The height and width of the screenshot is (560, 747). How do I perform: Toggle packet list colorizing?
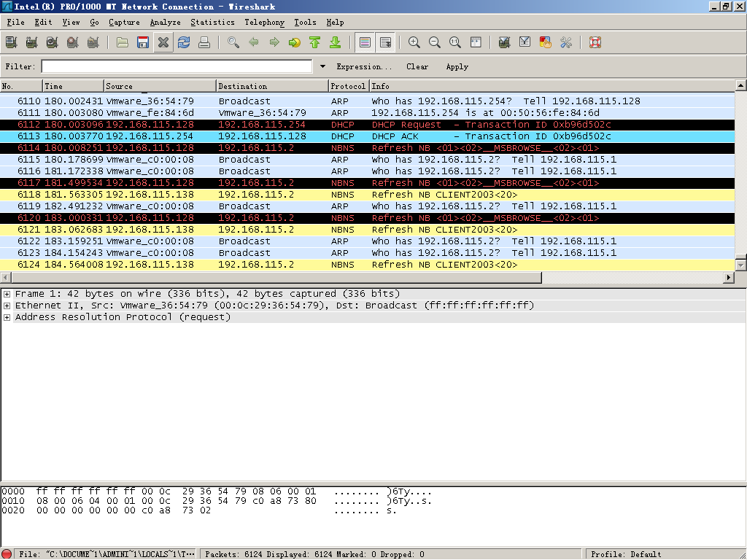pos(365,42)
